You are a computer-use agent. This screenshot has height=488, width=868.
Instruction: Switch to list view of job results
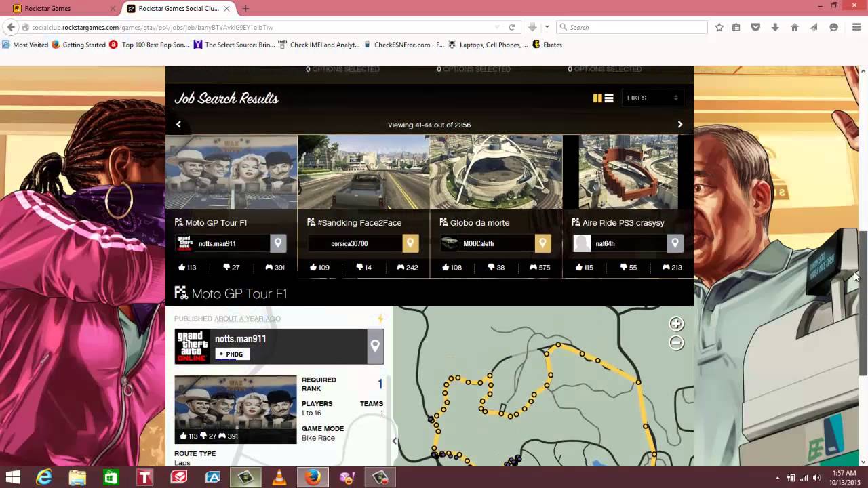(609, 98)
